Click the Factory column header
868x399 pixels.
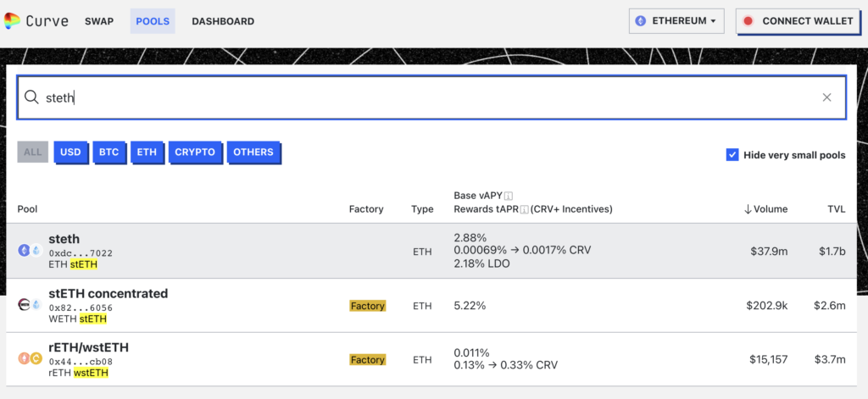pos(366,209)
